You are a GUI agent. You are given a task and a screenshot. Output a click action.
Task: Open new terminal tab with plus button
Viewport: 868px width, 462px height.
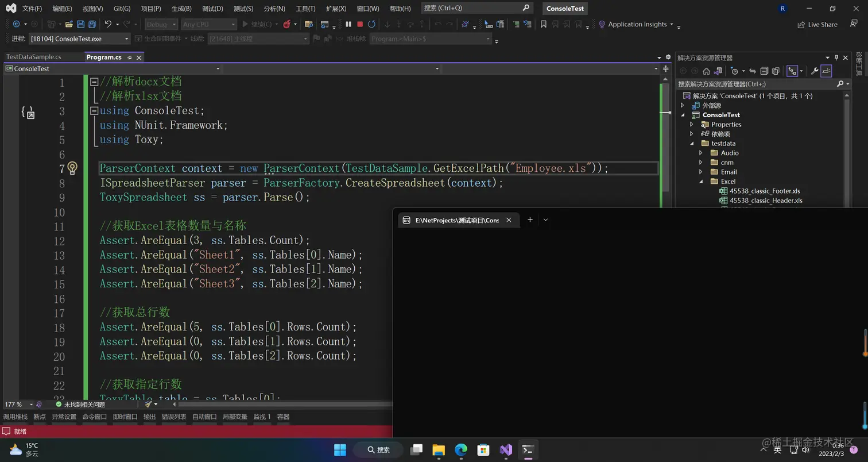tap(530, 220)
